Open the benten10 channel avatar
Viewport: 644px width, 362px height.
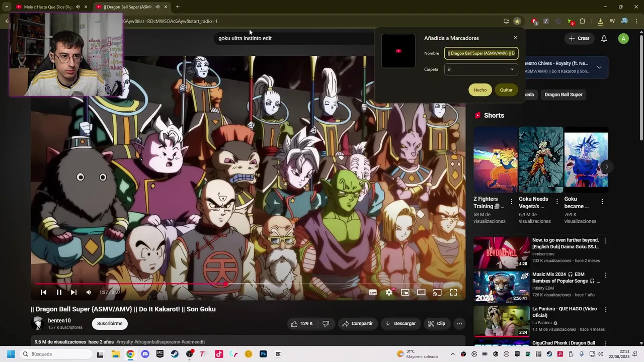pyautogui.click(x=38, y=324)
